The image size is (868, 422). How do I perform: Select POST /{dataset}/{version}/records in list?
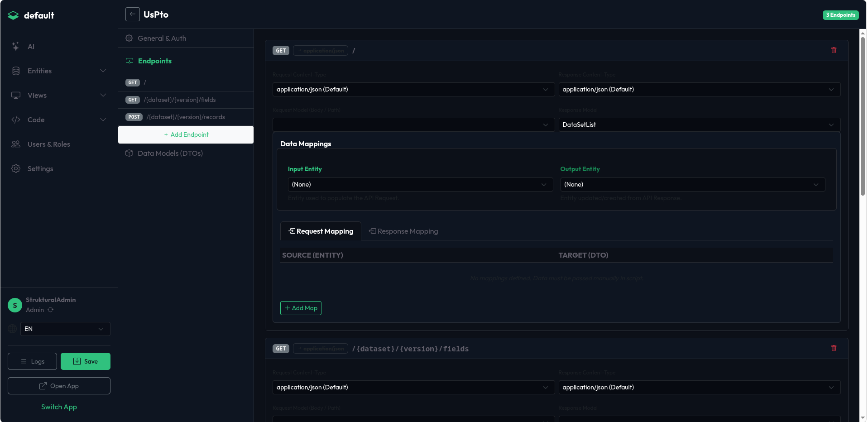click(186, 117)
